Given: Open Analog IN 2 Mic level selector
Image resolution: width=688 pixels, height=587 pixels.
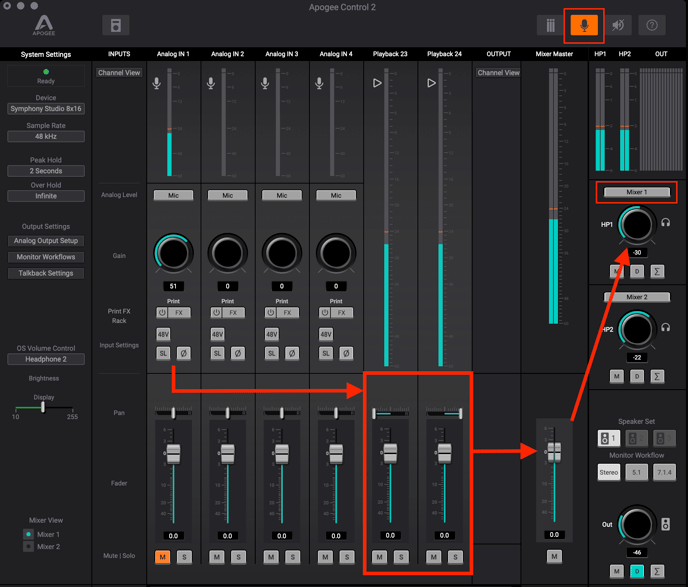Looking at the screenshot, I should tap(228, 195).
